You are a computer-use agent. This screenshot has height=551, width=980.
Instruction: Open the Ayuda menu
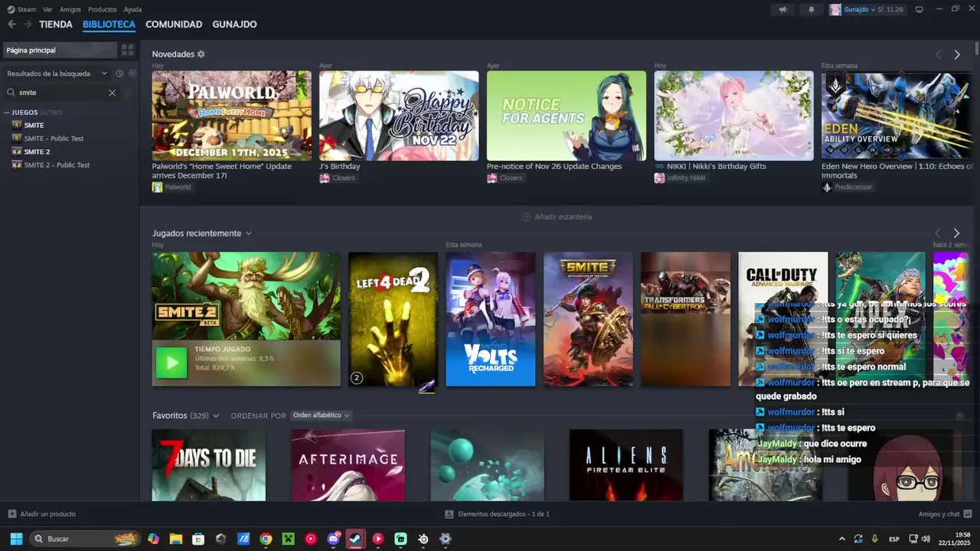pos(132,9)
